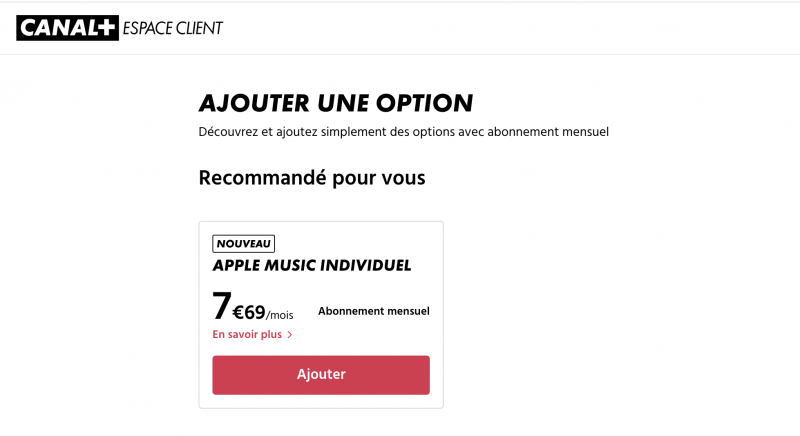This screenshot has width=800, height=436.
Task: Click the word vous in the Recommandé heading
Action: pyautogui.click(x=401, y=178)
